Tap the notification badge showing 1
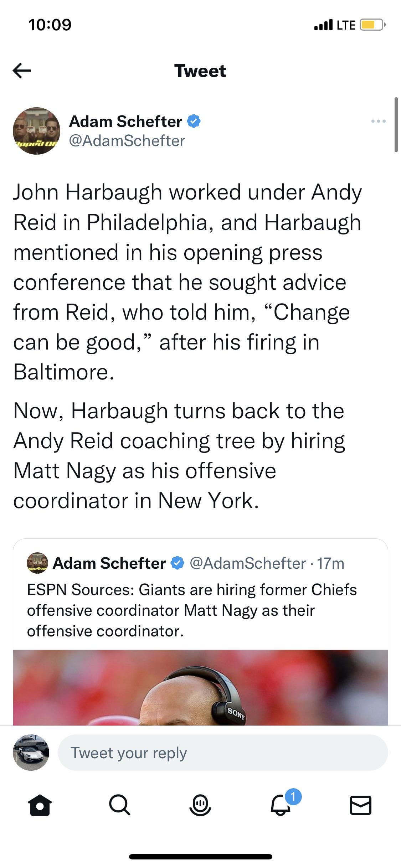The height and width of the screenshot is (868, 401). (x=293, y=796)
